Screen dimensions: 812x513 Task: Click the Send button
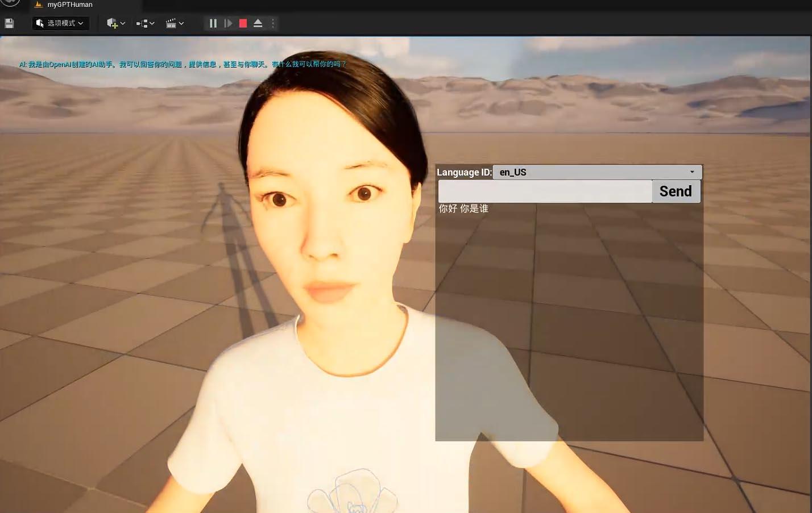[x=676, y=191]
